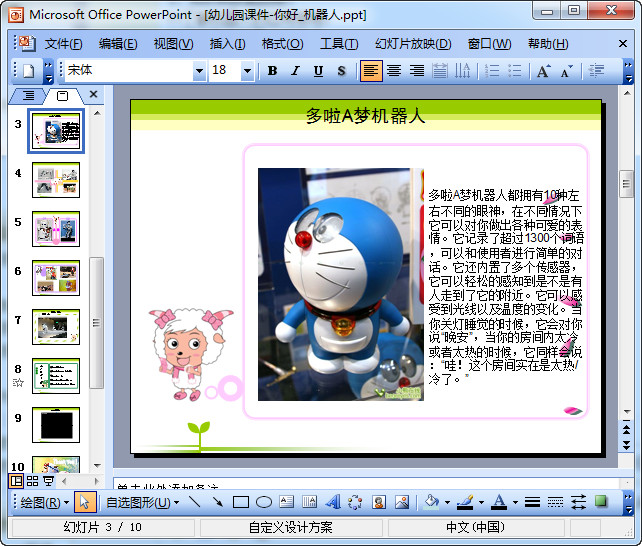
Task: Close the document window
Action: point(623,43)
